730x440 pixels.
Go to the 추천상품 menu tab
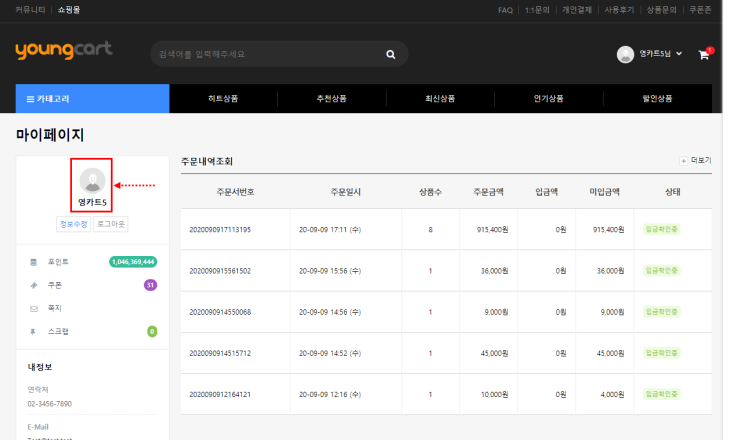coord(332,99)
